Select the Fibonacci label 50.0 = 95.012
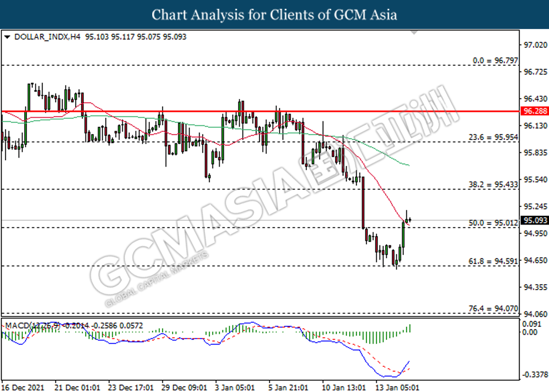Viewport: 549px width, 392px height. (x=493, y=223)
